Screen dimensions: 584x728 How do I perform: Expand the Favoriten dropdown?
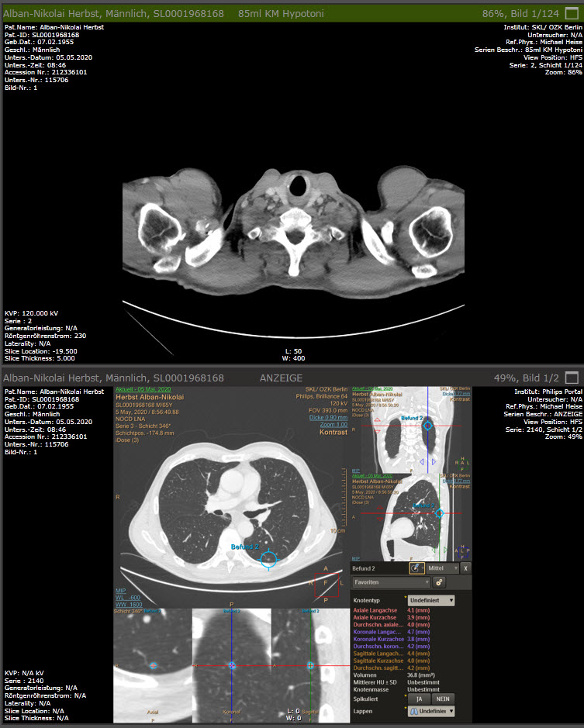[x=391, y=582]
